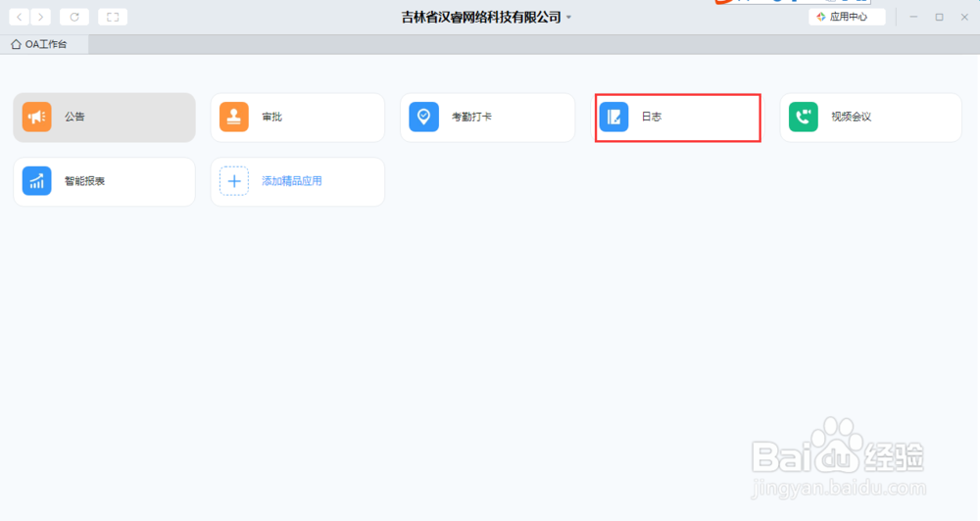Click the 日志 label text
This screenshot has width=980, height=521.
point(652,117)
